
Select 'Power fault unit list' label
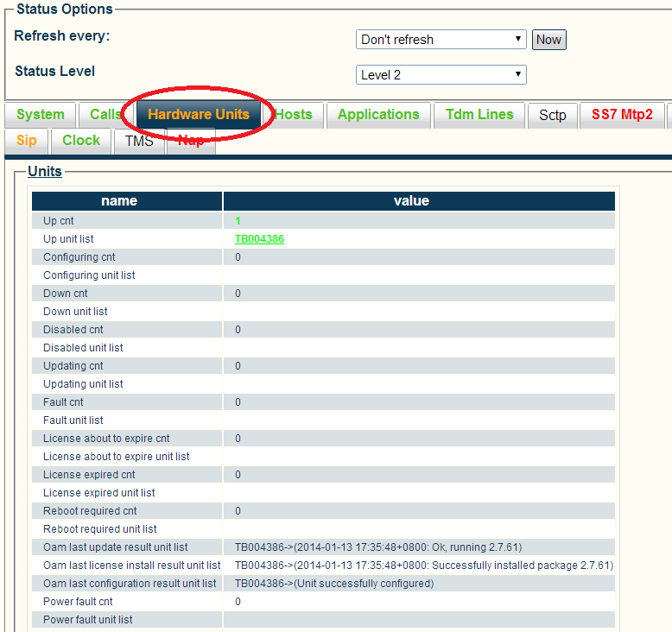click(x=88, y=620)
